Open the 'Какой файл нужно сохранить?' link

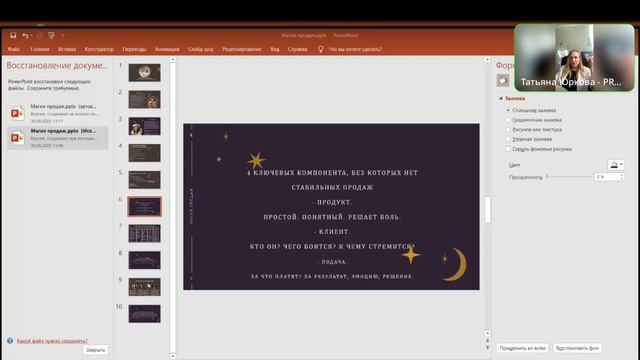(x=52, y=340)
